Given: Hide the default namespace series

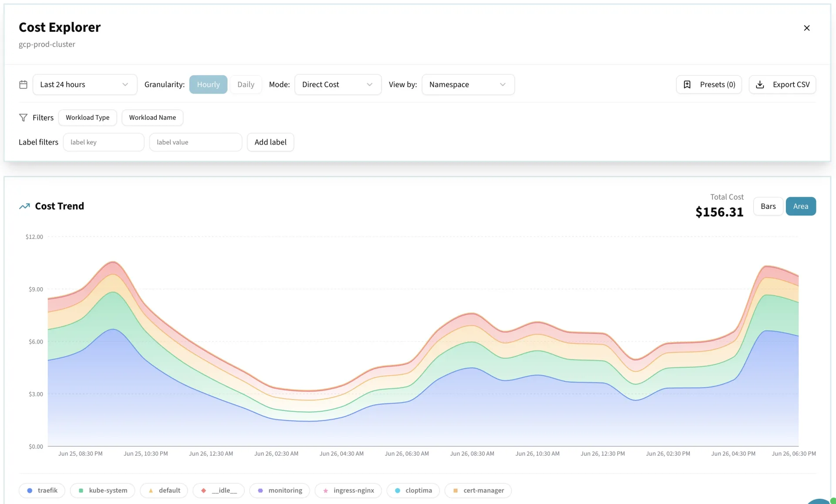Looking at the screenshot, I should (x=164, y=491).
